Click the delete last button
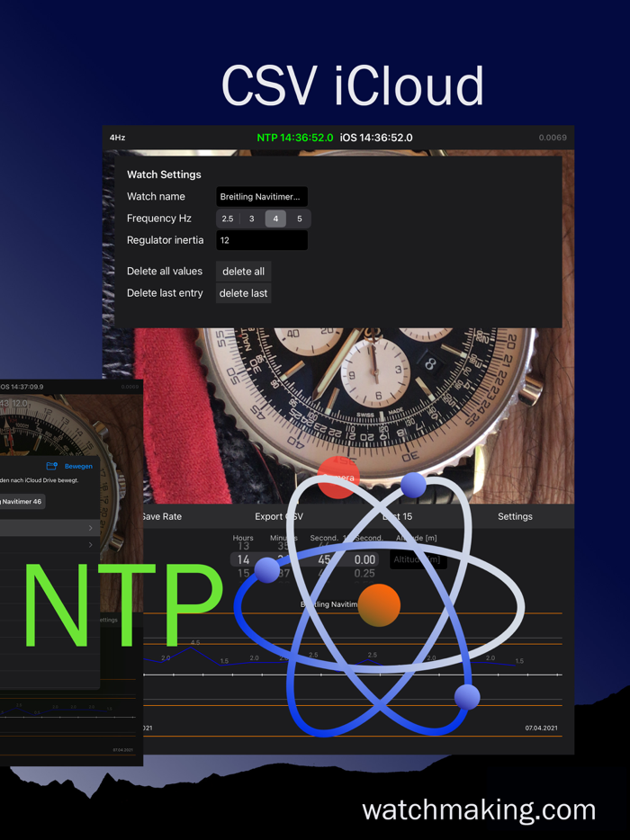The width and height of the screenshot is (630, 840). pyautogui.click(x=243, y=293)
